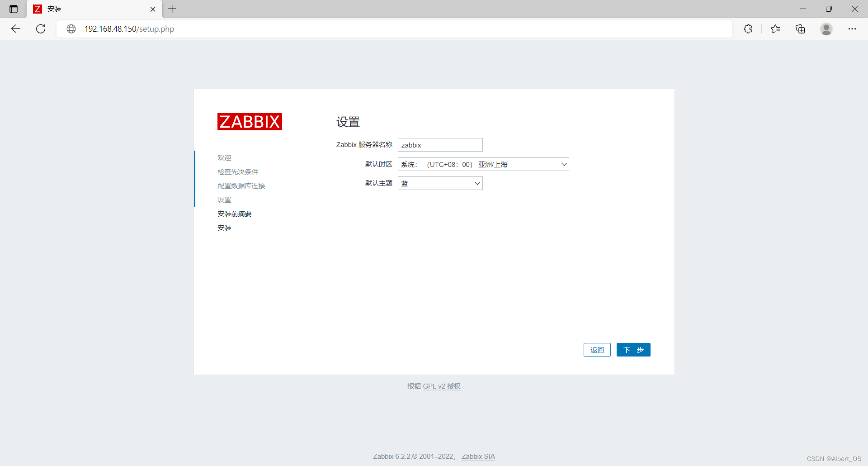This screenshot has width=868, height=466.
Task: Open the 默认时区 timezone dropdown
Action: pos(483,164)
